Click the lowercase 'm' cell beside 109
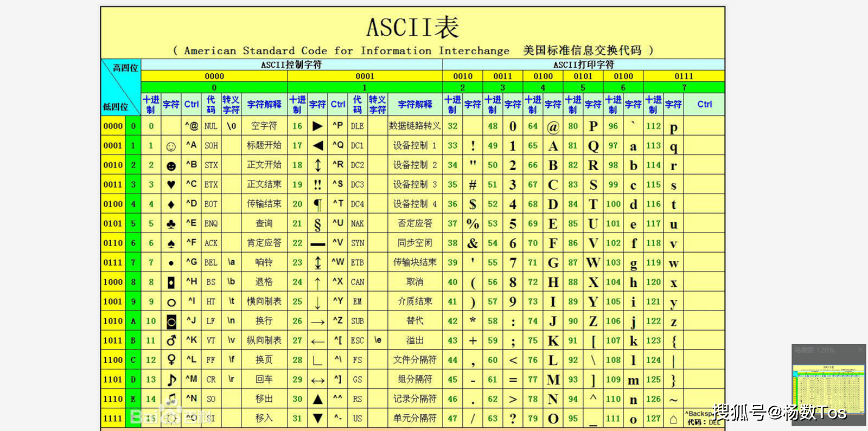 click(x=633, y=381)
